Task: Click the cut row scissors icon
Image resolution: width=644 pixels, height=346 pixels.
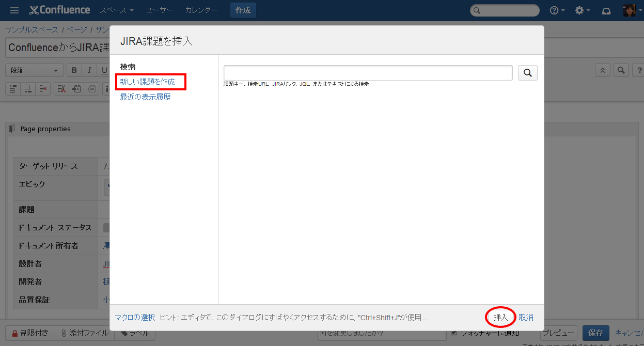Action: click(x=61, y=89)
